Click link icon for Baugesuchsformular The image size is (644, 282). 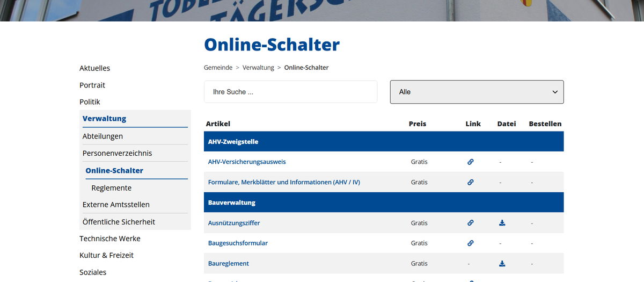pos(470,243)
